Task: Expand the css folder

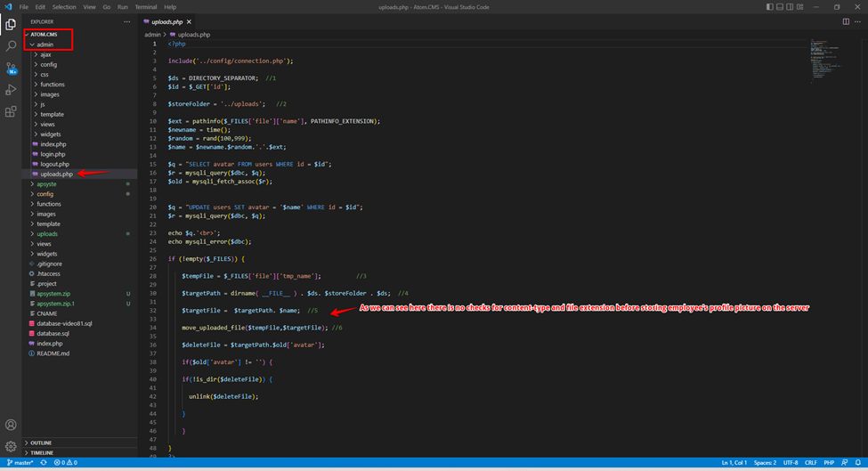Action: tap(79, 74)
